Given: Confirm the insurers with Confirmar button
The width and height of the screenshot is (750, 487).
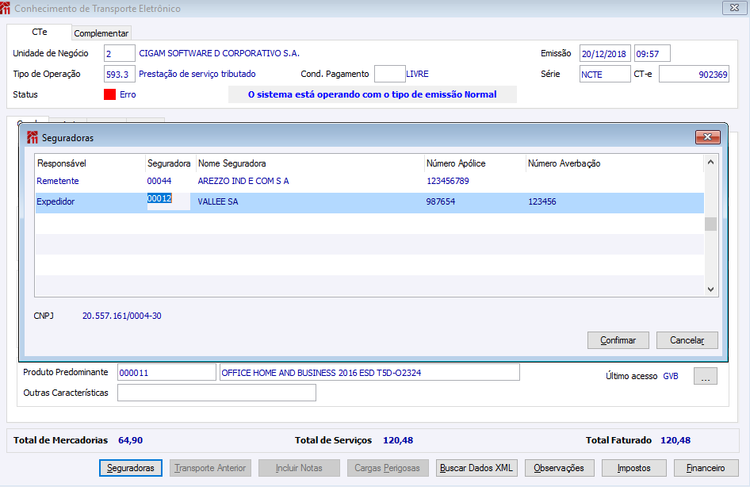Looking at the screenshot, I should [x=618, y=340].
